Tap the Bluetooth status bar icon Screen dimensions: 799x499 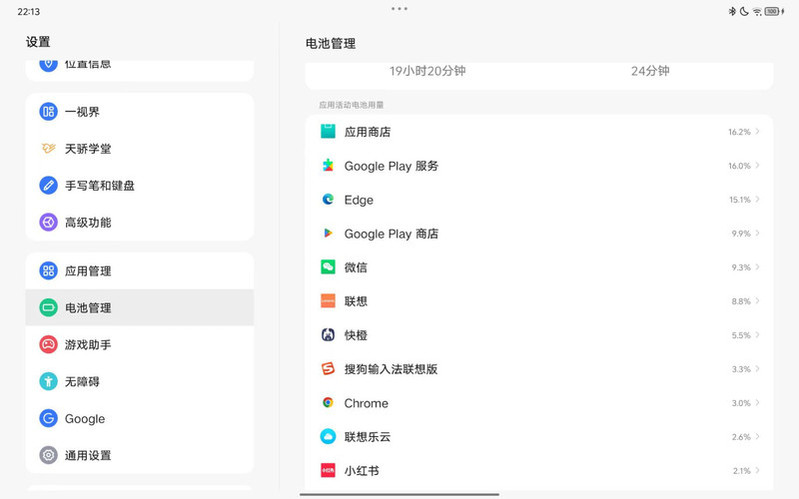pyautogui.click(x=732, y=11)
